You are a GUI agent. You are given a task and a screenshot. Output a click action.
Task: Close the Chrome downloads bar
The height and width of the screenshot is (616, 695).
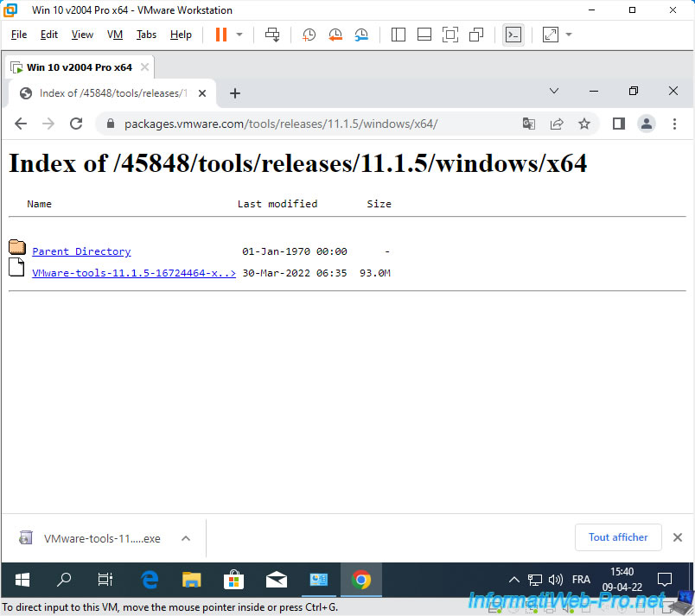point(677,537)
